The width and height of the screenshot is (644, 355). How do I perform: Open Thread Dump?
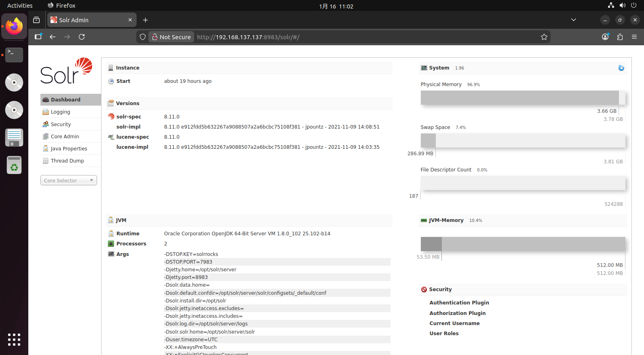(71, 161)
